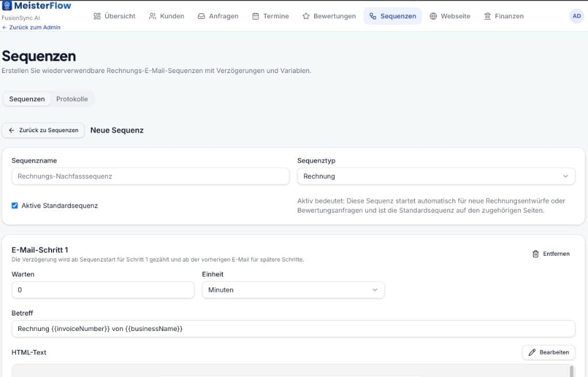Open the Anfragen section
This screenshot has width=588, height=377.
[218, 16]
